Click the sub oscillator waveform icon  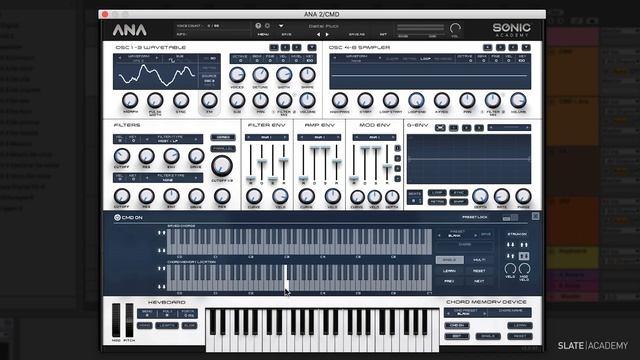[x=172, y=60]
